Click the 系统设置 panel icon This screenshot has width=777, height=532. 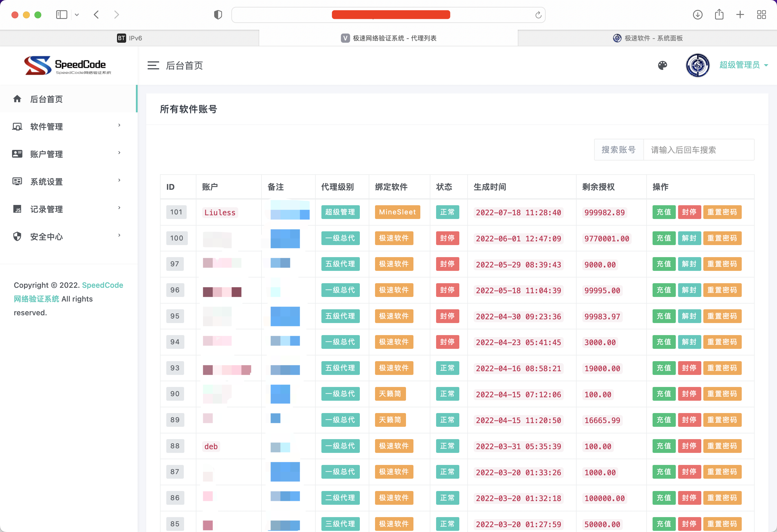point(17,181)
